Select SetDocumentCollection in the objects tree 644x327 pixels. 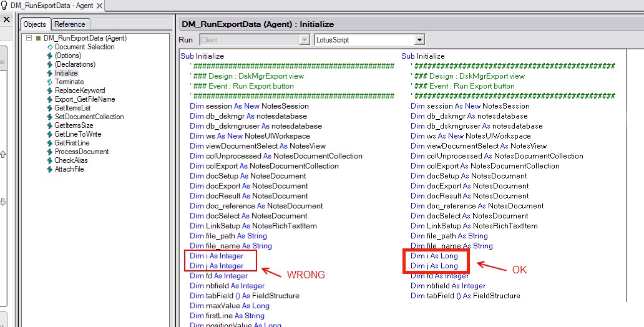[89, 117]
